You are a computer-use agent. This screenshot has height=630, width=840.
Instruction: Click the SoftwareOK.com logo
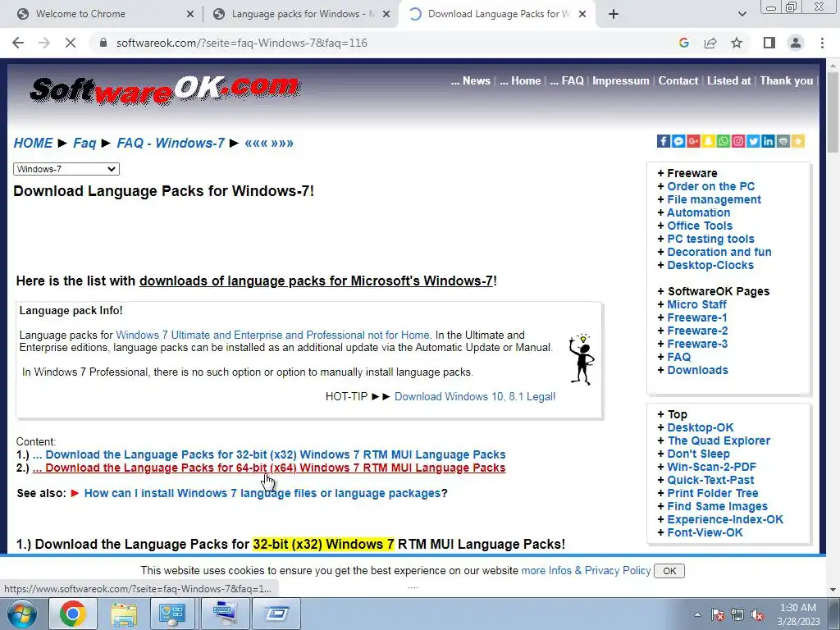165,89
